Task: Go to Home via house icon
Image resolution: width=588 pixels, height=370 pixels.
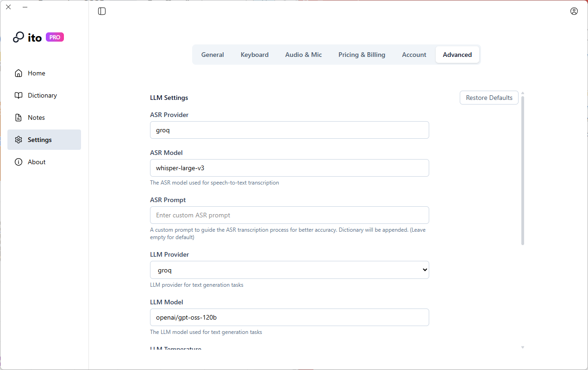Action: (x=19, y=73)
